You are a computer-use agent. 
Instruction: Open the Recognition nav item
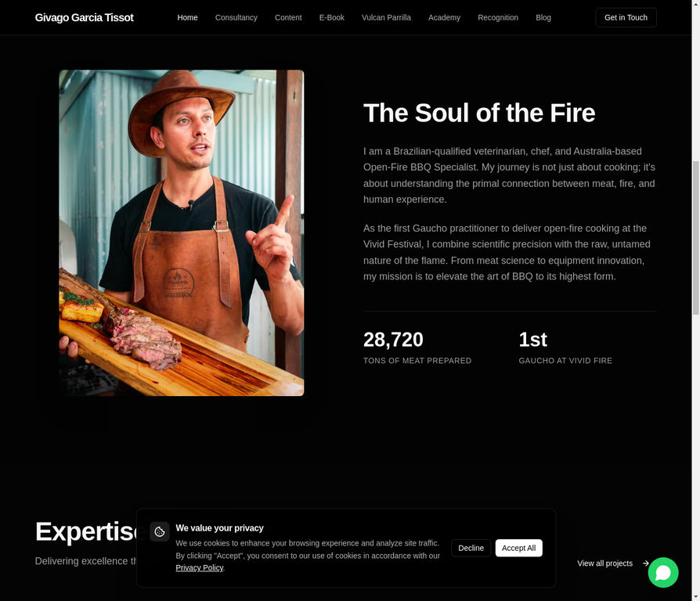pyautogui.click(x=498, y=17)
